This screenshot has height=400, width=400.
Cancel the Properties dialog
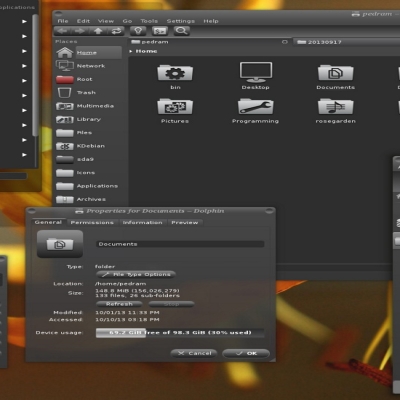pyautogui.click(x=194, y=353)
